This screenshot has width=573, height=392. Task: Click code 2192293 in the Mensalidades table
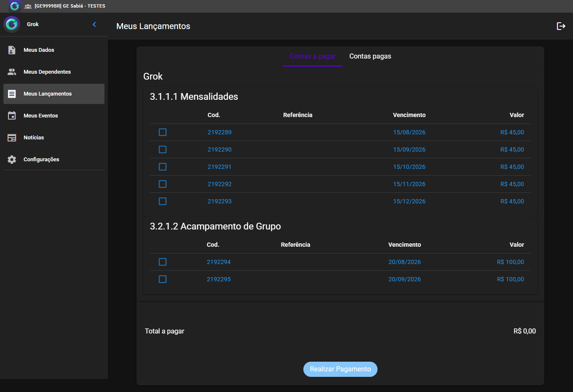click(x=220, y=201)
